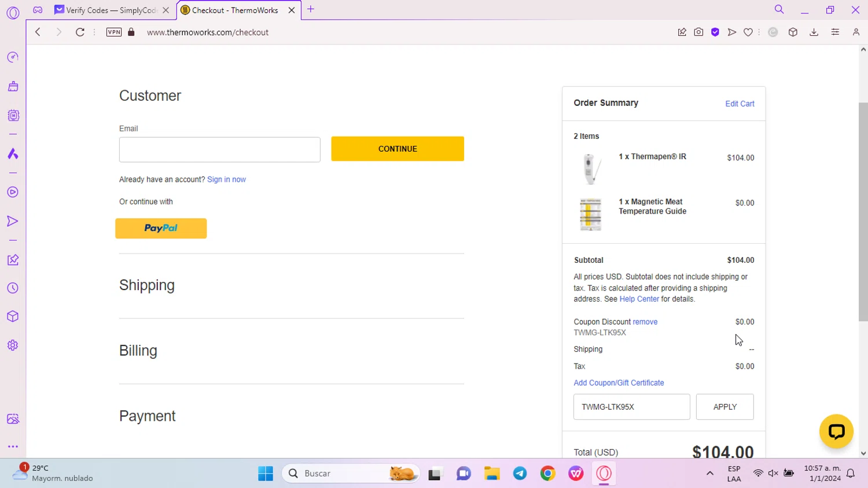Close the Checkout ThermoWorks tab
The image size is (868, 488).
click(x=292, y=10)
